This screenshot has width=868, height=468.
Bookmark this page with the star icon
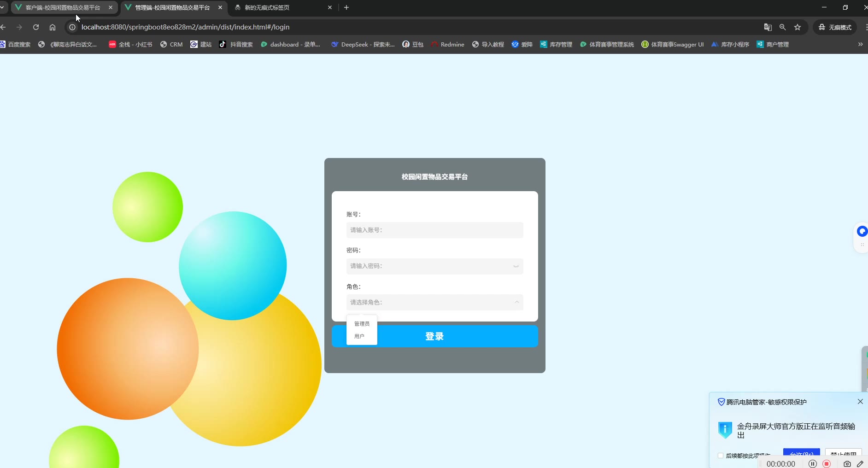coord(798,27)
